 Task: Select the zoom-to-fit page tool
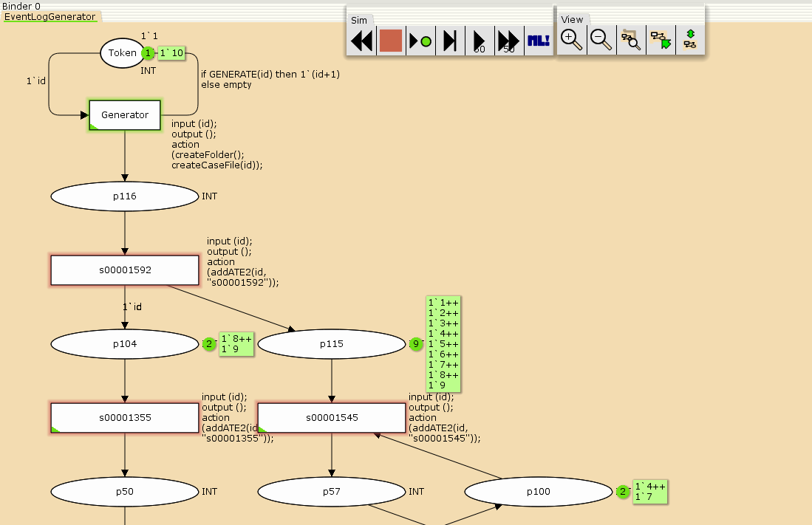click(631, 40)
